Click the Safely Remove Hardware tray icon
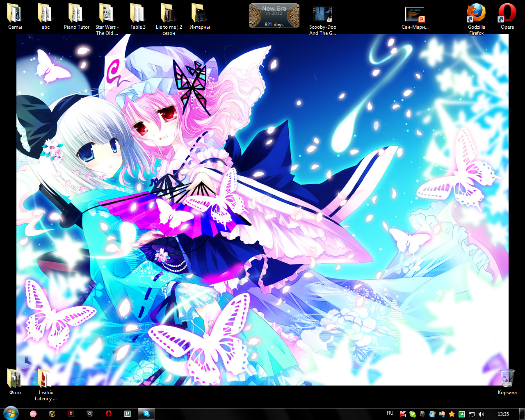Viewport: 525px width, 420px height. click(442, 414)
